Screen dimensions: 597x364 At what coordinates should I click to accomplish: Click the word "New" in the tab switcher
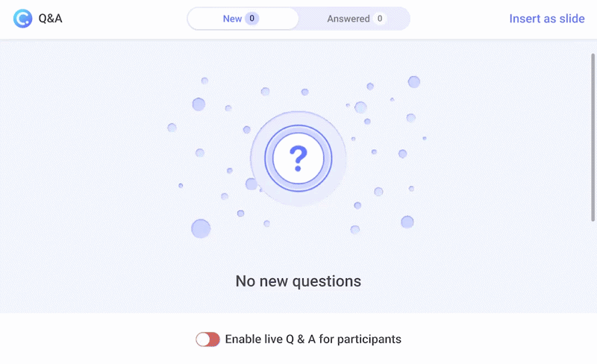click(232, 19)
